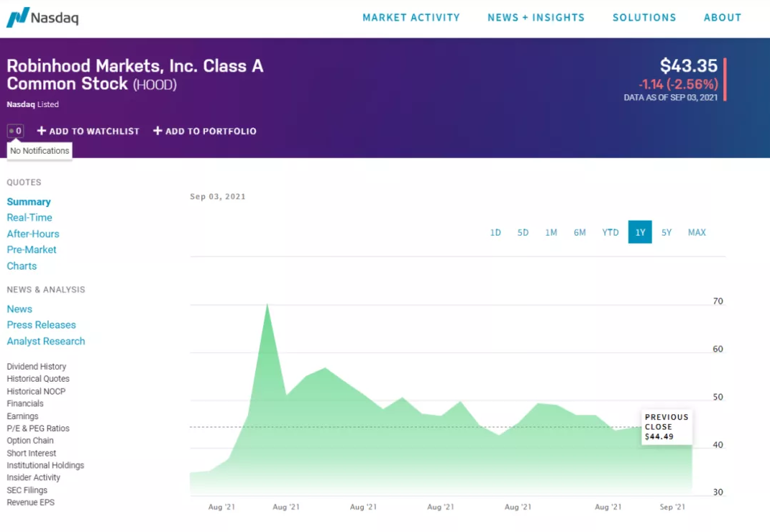Open the Solutions menu
This screenshot has width=770, height=532.
click(x=644, y=17)
